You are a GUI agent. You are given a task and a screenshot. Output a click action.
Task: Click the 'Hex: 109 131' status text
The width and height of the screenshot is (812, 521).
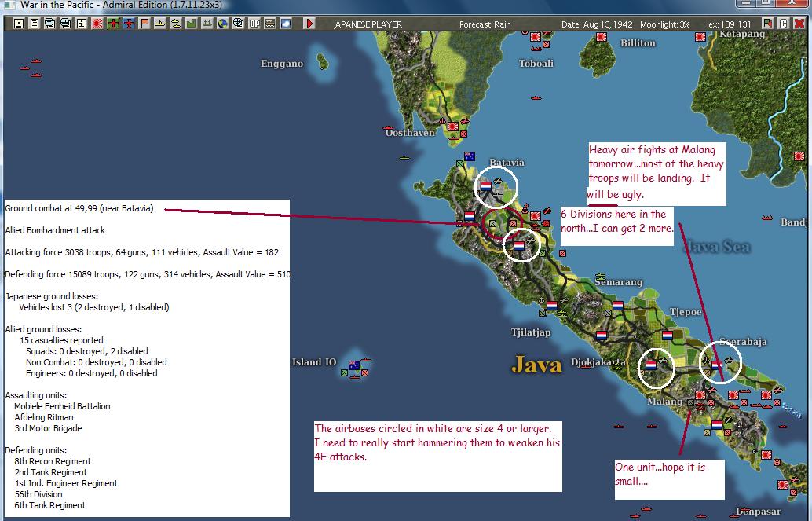click(x=726, y=24)
